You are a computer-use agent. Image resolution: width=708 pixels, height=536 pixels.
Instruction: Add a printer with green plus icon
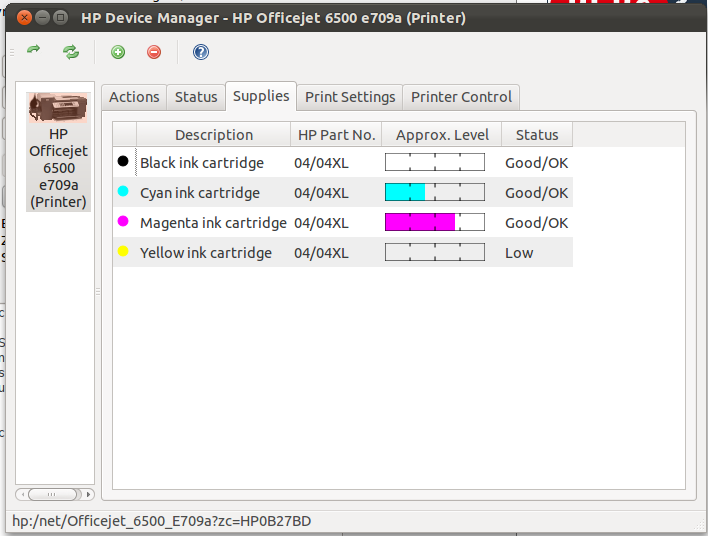click(x=118, y=52)
